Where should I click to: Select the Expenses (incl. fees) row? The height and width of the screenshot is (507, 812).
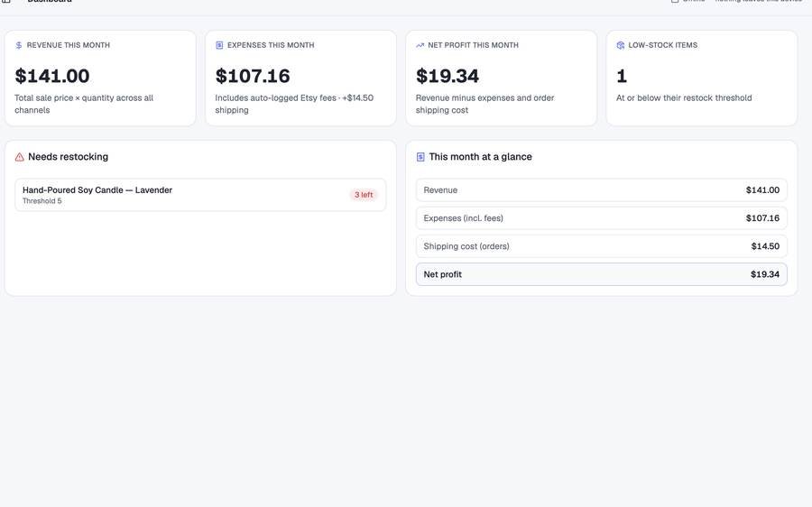point(601,218)
